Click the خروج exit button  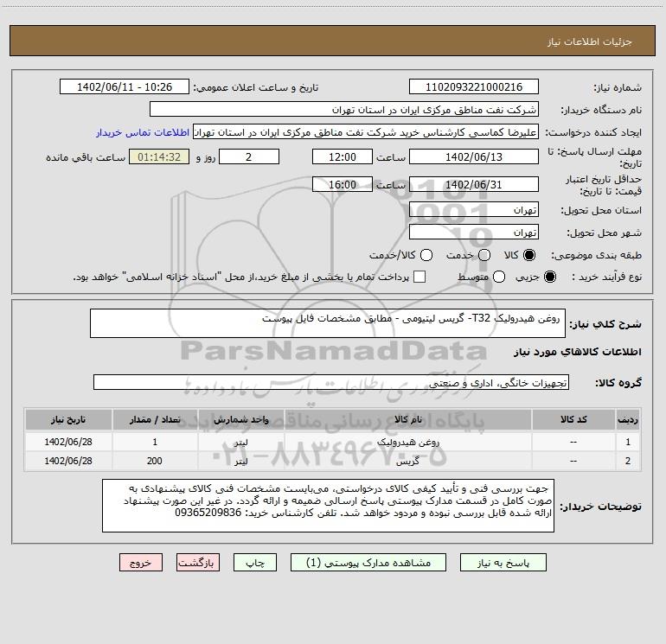141,563
